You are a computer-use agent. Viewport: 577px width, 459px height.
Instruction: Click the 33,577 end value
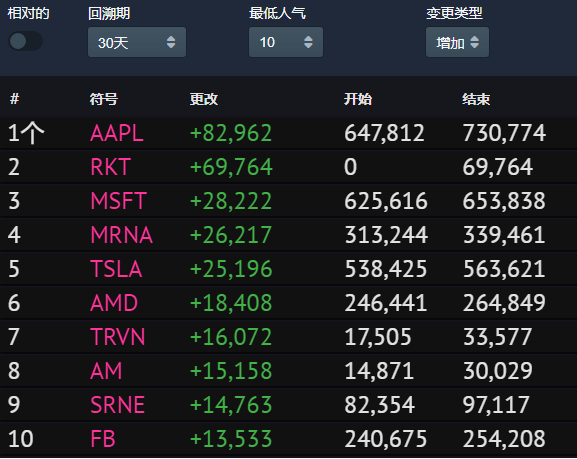tap(498, 337)
